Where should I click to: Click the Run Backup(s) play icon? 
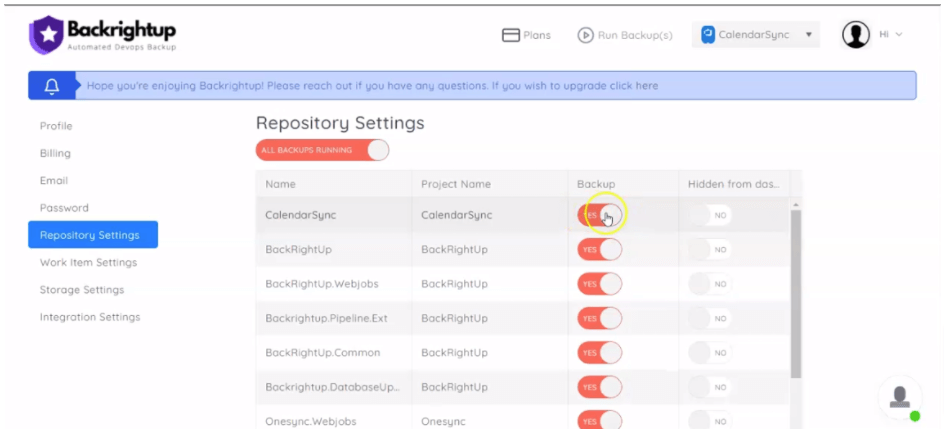point(585,36)
